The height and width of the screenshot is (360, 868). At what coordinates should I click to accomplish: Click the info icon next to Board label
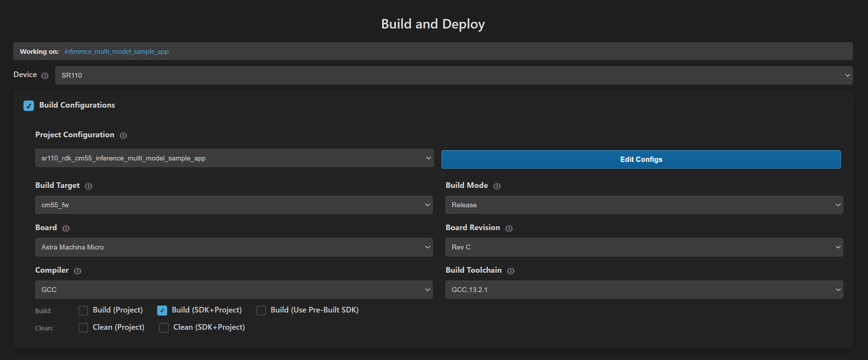tap(66, 228)
